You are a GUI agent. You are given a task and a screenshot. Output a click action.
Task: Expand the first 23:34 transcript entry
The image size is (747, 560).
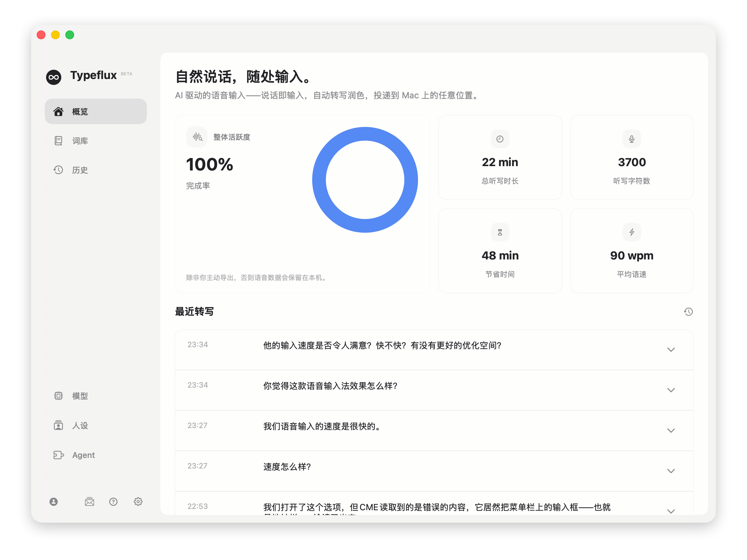671,350
